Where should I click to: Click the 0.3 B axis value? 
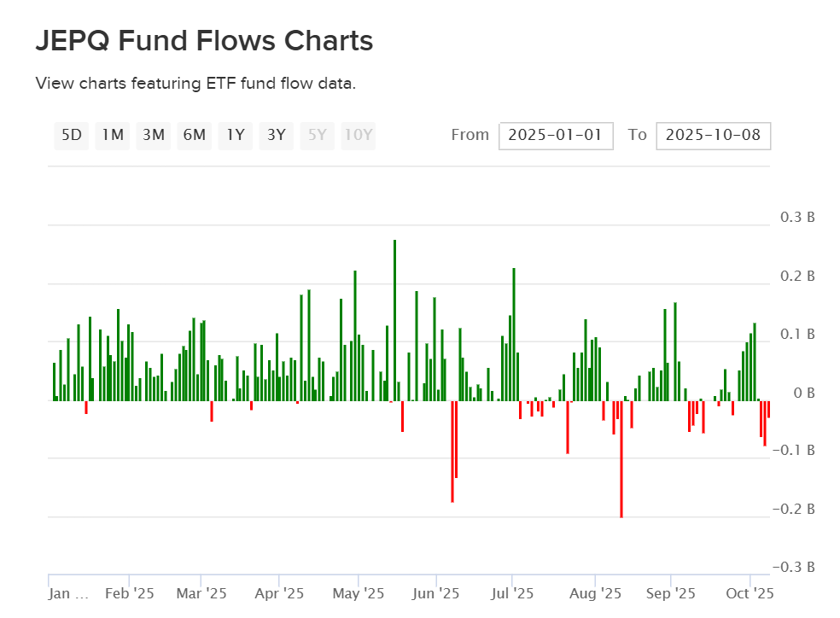tap(797, 218)
